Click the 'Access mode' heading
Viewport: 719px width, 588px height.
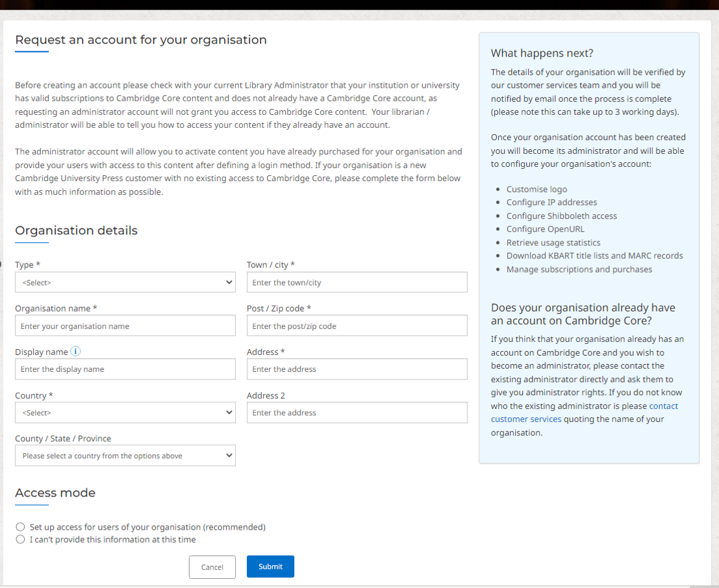55,493
